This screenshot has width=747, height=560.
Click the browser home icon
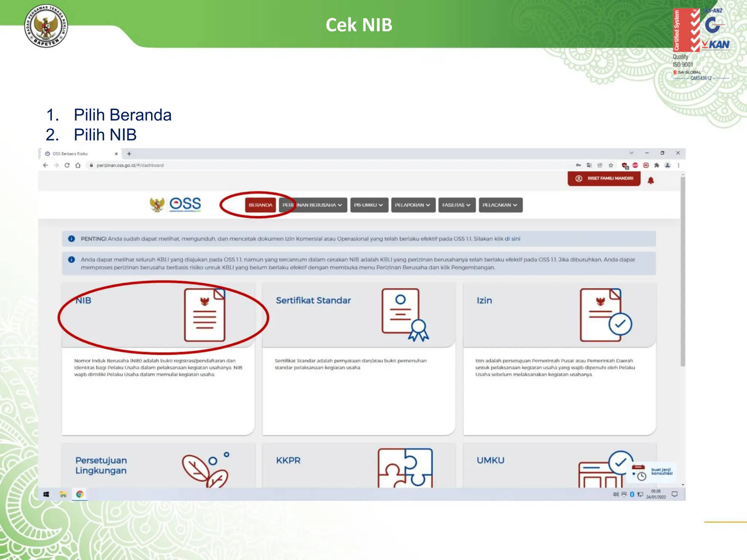click(78, 165)
